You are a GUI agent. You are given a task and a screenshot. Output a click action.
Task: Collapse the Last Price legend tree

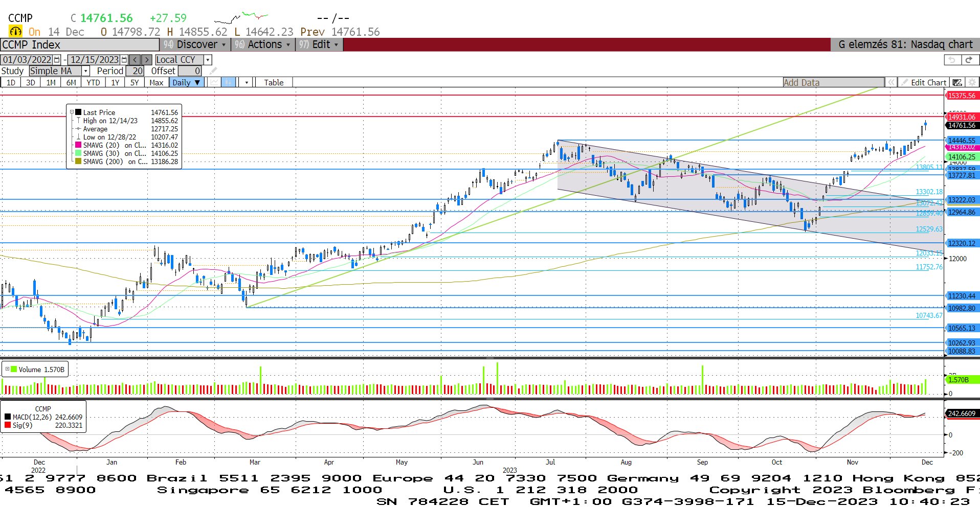point(72,112)
